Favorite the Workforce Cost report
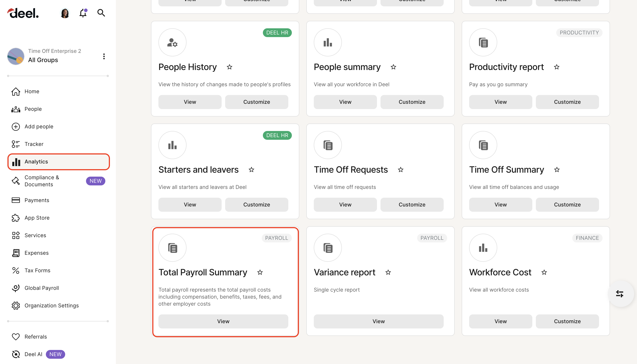The image size is (637, 364). tap(544, 272)
